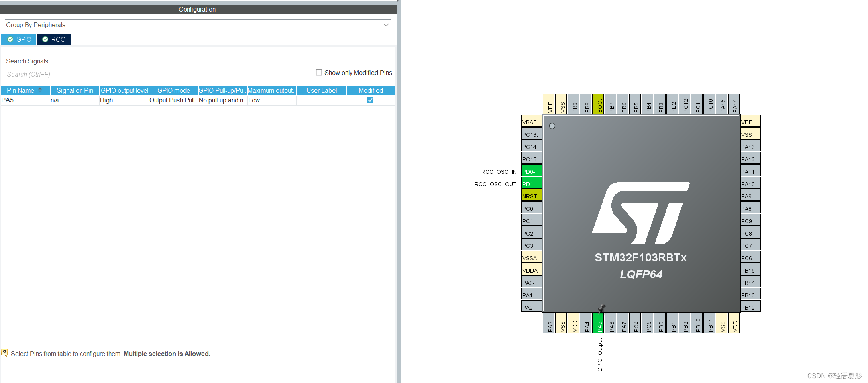Switch to the GPIO tab
Screen dimensions: 868x383
point(19,39)
